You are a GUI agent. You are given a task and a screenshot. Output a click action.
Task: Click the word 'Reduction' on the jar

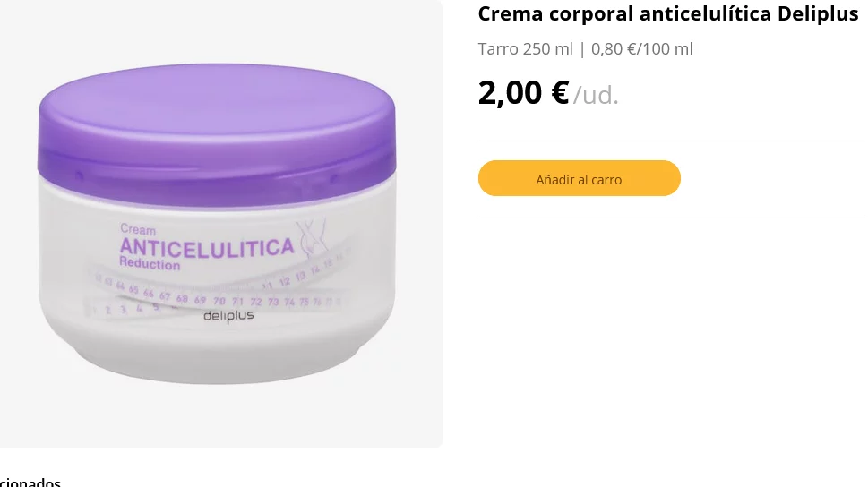click(150, 264)
